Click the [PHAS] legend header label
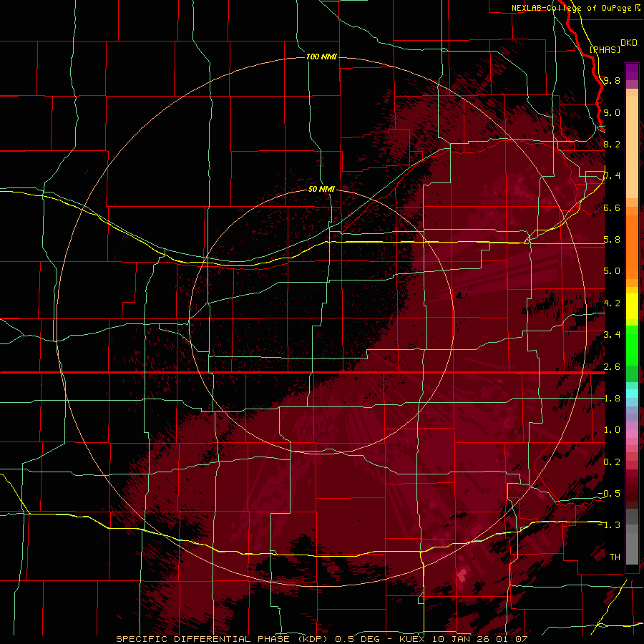 (605, 49)
